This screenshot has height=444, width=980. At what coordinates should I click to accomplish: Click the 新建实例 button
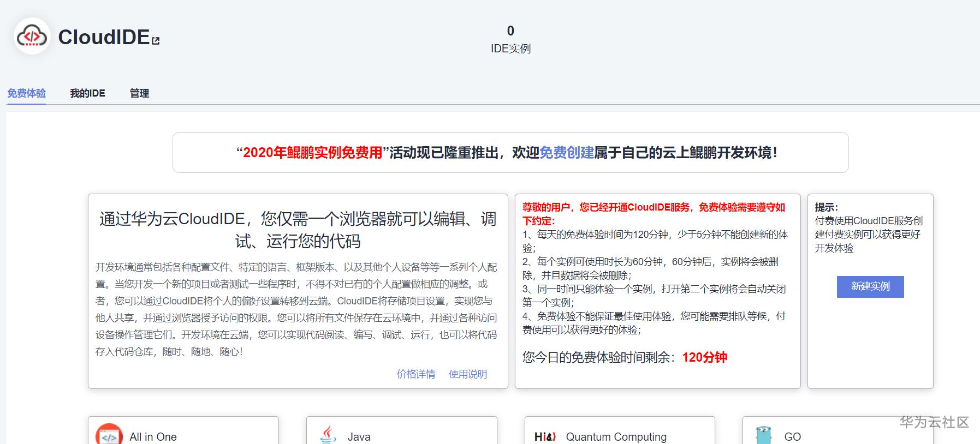coord(870,286)
